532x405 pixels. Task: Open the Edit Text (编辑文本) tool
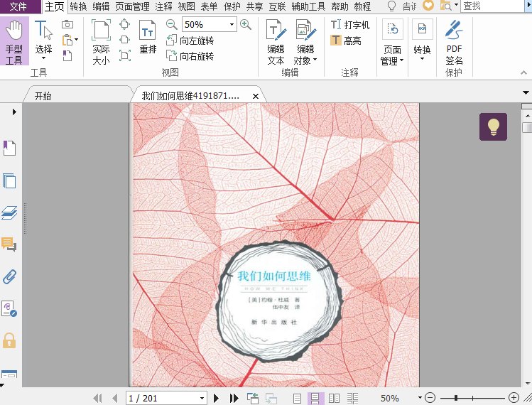[x=276, y=42]
